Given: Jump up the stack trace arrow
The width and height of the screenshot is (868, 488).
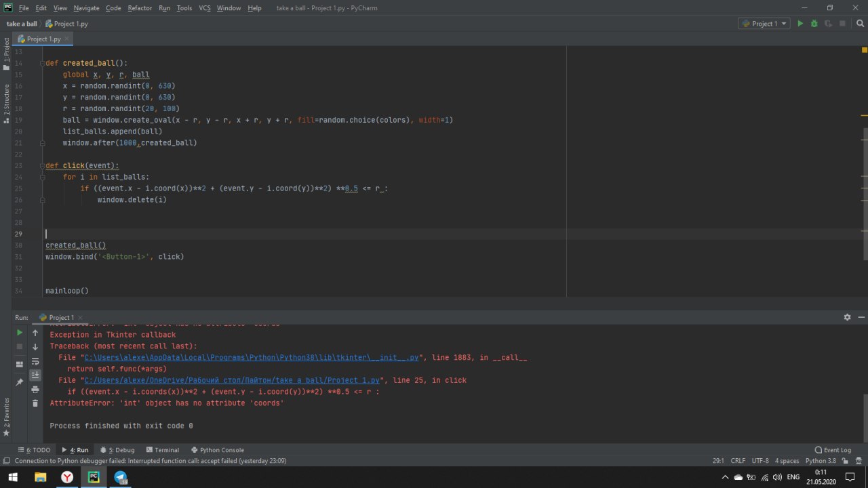Looking at the screenshot, I should (x=35, y=333).
